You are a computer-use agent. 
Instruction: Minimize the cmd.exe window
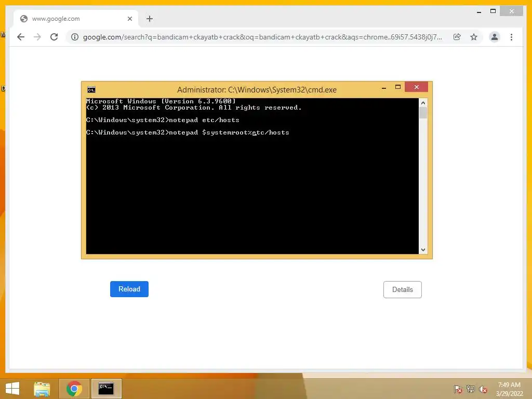pos(384,87)
